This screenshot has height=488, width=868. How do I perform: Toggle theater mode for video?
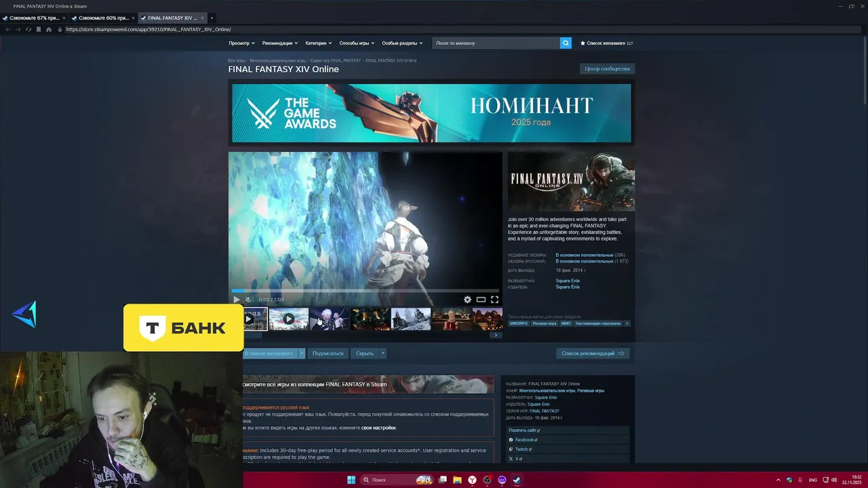point(481,300)
